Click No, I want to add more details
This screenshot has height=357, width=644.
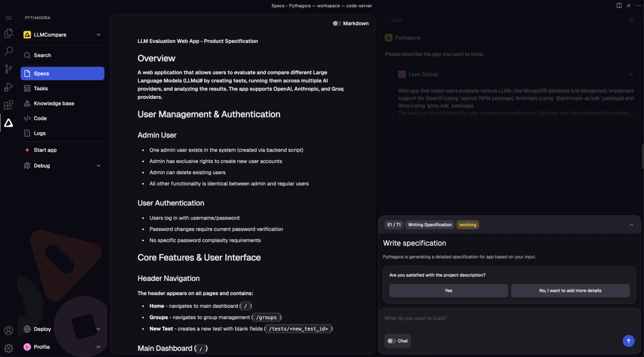click(x=570, y=291)
